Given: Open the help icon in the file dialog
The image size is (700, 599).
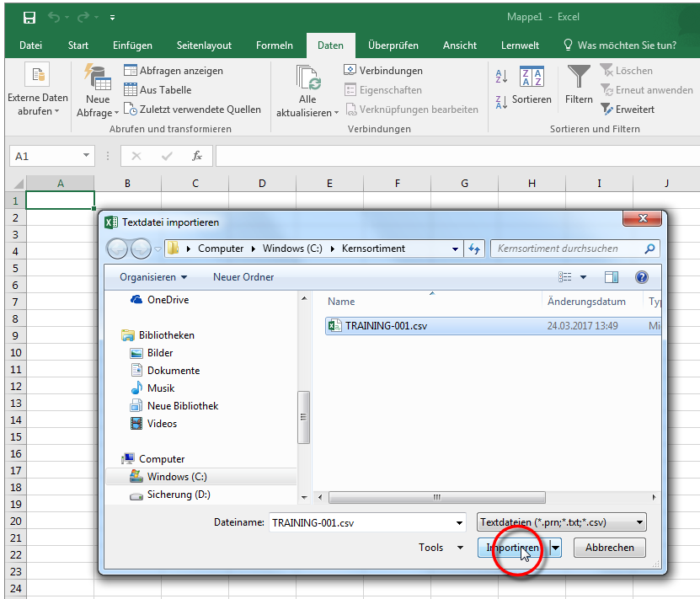Looking at the screenshot, I should (x=642, y=277).
